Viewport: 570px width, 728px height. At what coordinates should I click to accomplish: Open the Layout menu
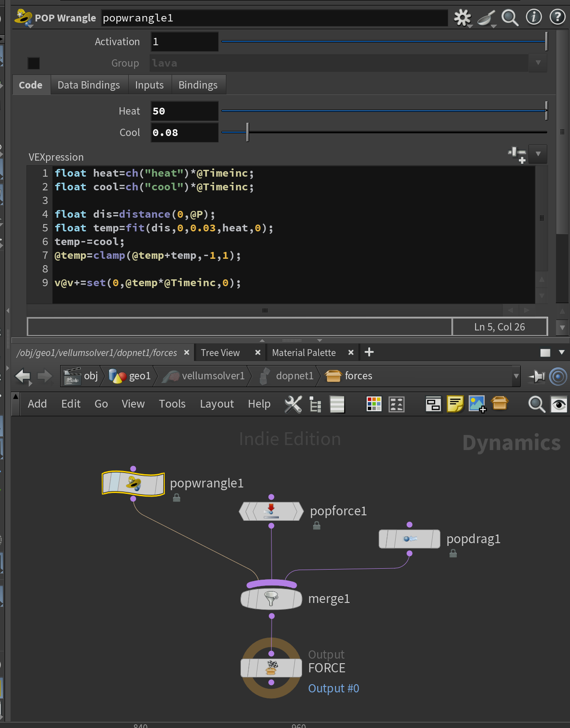[217, 404]
